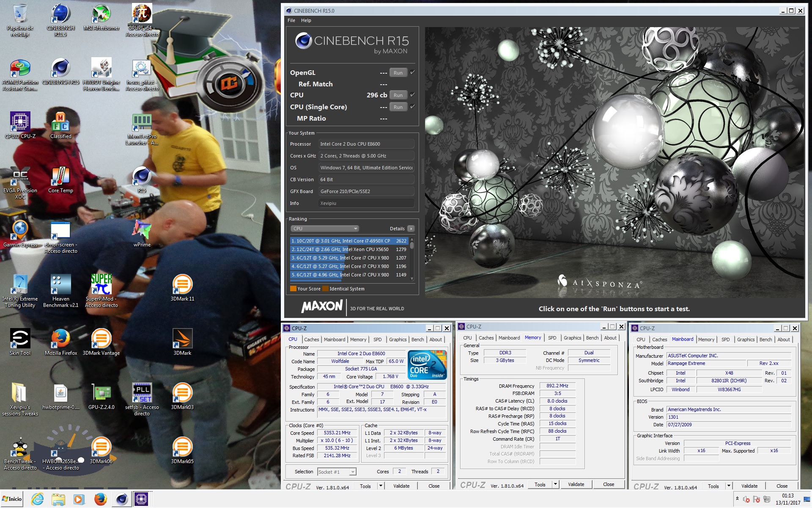This screenshot has height=508, width=812.
Task: Select the GPUPI x64 shortcut icon
Action: (x=142, y=20)
